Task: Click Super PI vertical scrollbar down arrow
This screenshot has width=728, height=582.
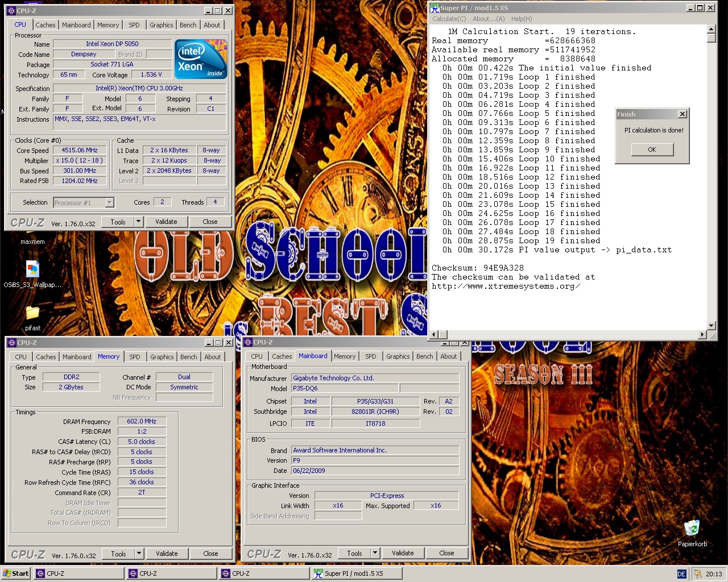Action: (712, 326)
